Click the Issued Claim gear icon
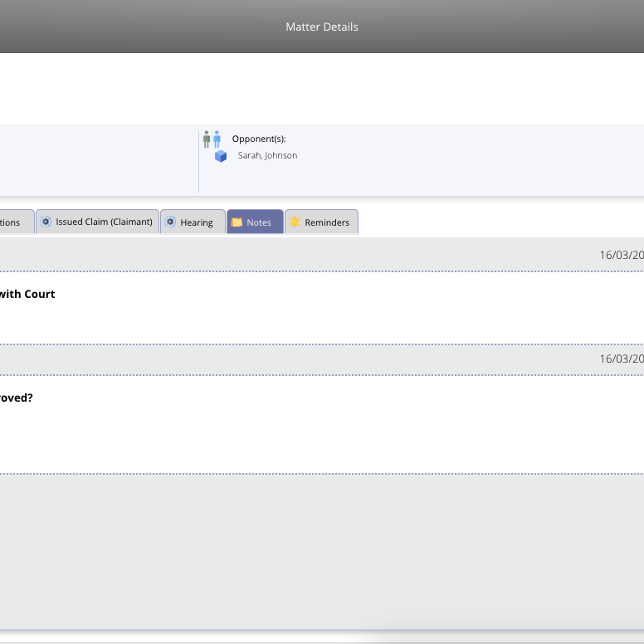Screen dimensions: 644x644 [46, 222]
